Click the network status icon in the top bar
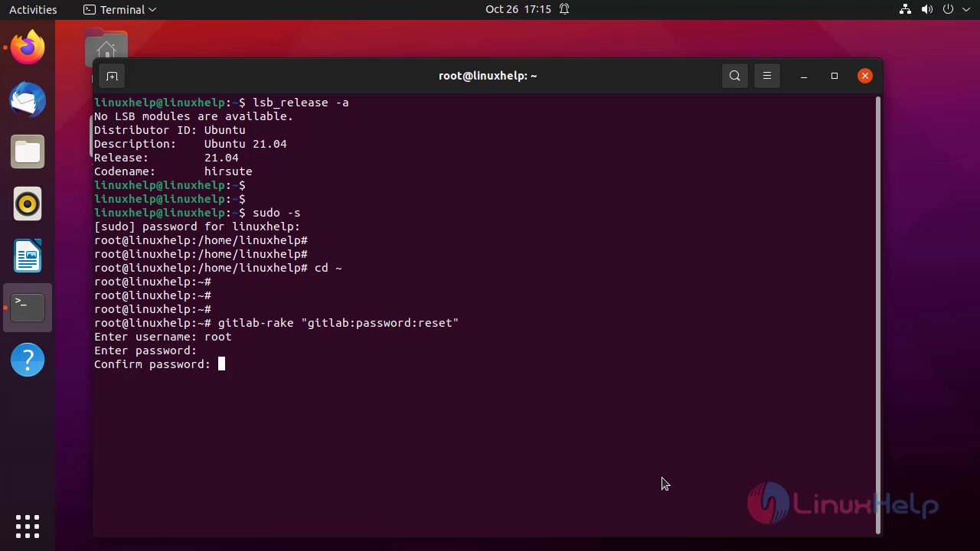Viewport: 980px width, 551px height. [906, 10]
